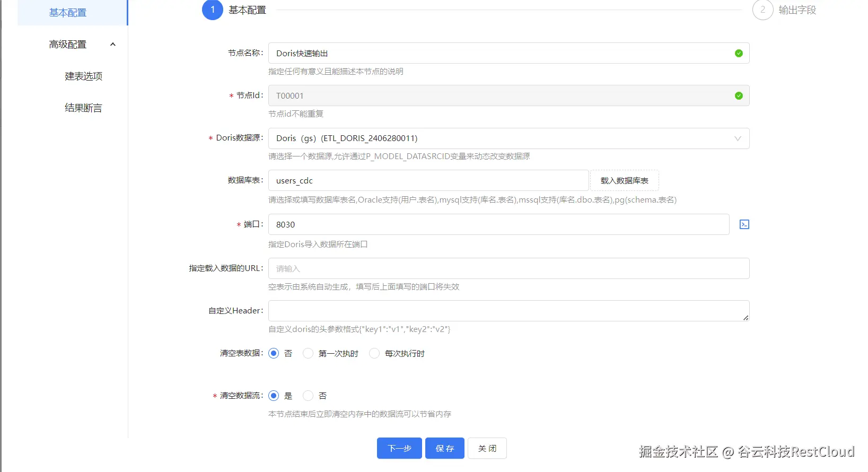The height and width of the screenshot is (472, 868).
Task: Open the 高级配置 sidebar menu
Action: click(x=73, y=44)
